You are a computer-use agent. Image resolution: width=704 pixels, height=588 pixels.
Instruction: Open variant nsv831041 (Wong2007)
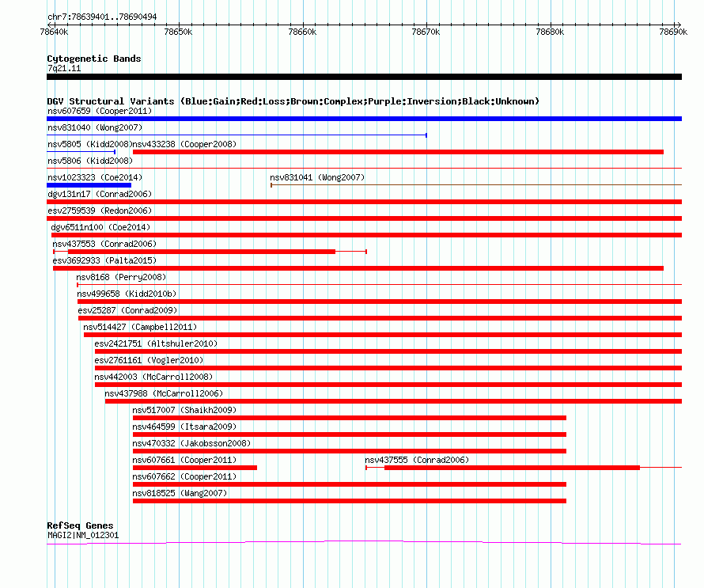[317, 177]
